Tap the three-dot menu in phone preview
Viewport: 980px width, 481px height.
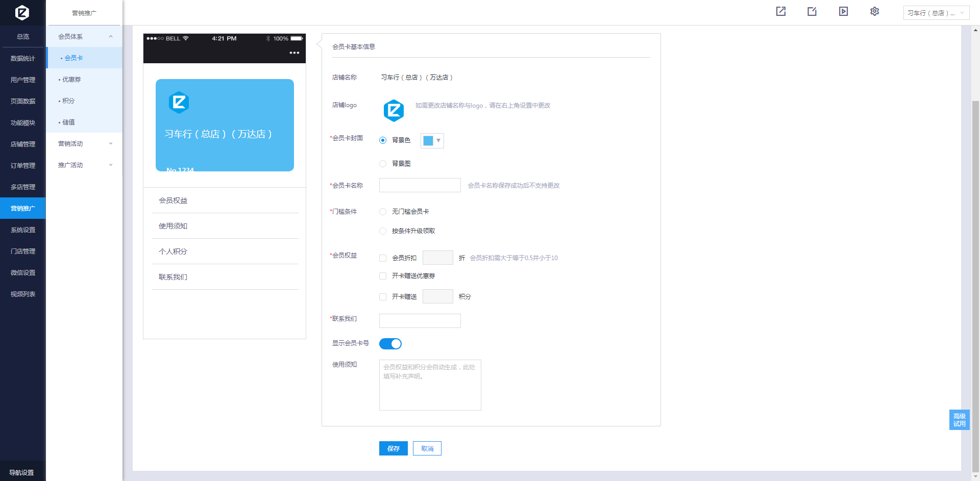[295, 53]
